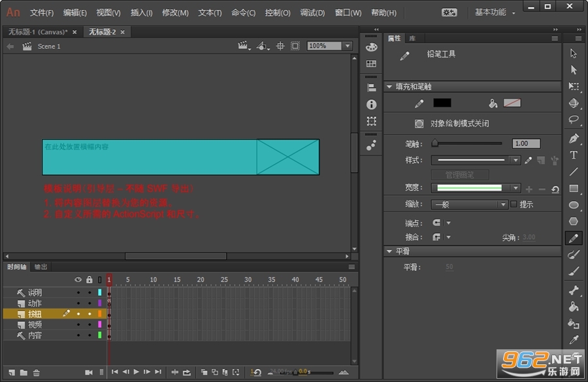Viewport: 588px width, 382px height.
Task: Select the Paint Bucket tool
Action: pyautogui.click(x=574, y=307)
